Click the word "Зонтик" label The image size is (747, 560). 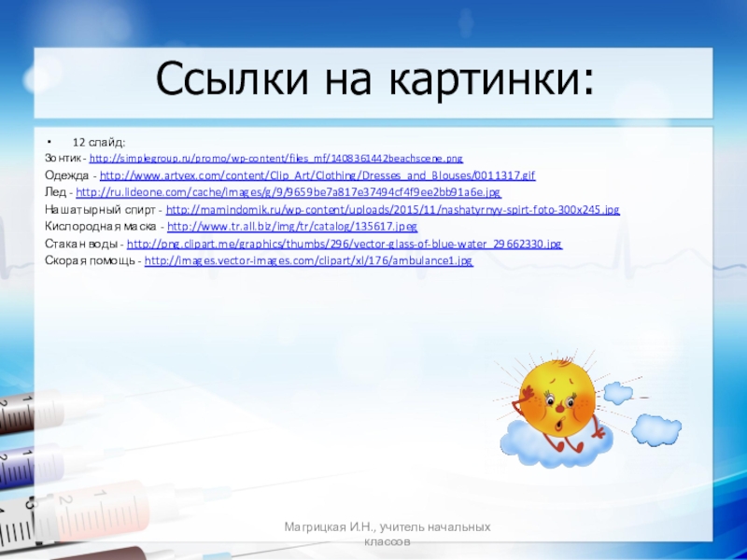(x=63, y=160)
